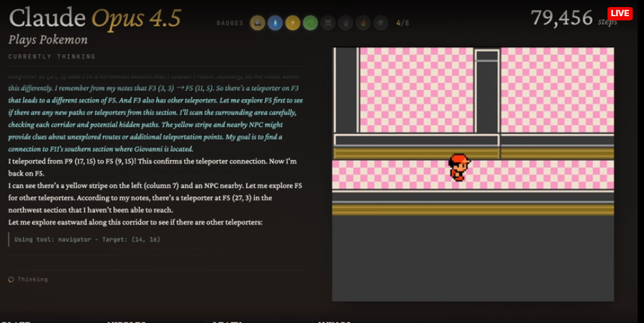Click the Plays Pokemon subtitle

pos(48,40)
